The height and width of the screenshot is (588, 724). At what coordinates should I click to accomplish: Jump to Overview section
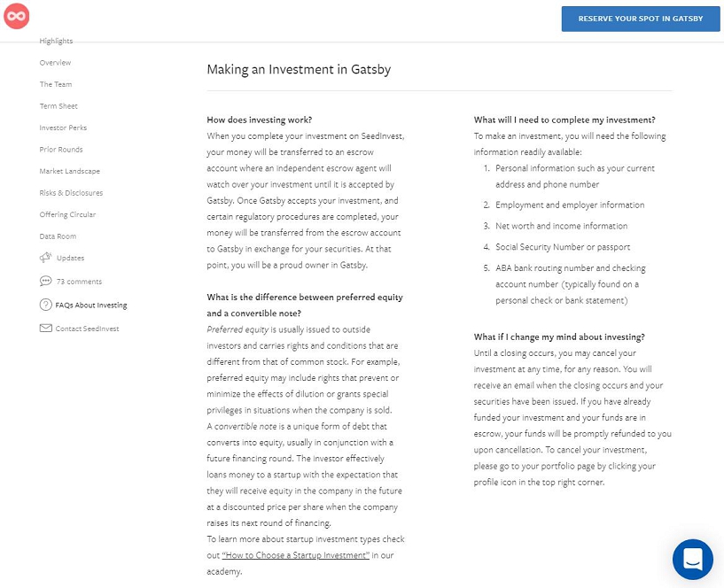pyautogui.click(x=55, y=63)
